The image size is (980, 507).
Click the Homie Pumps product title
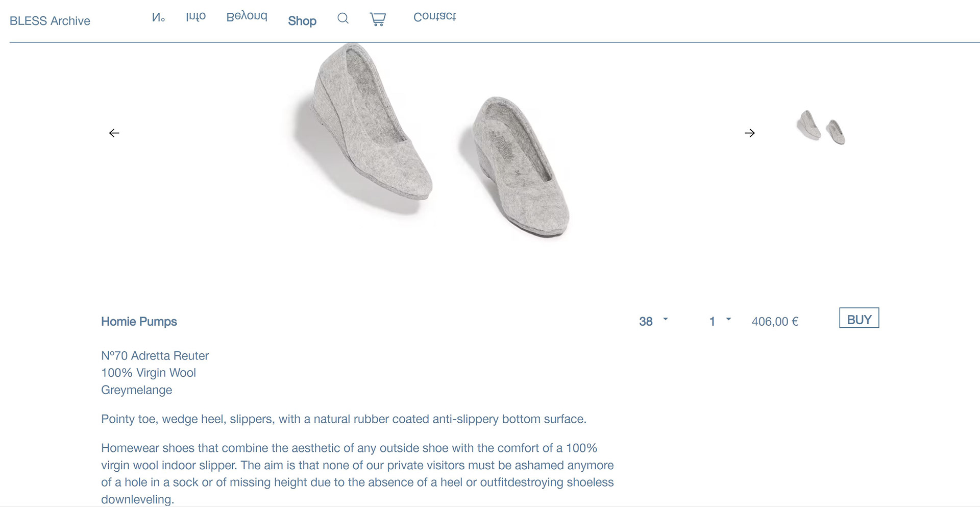[139, 321]
